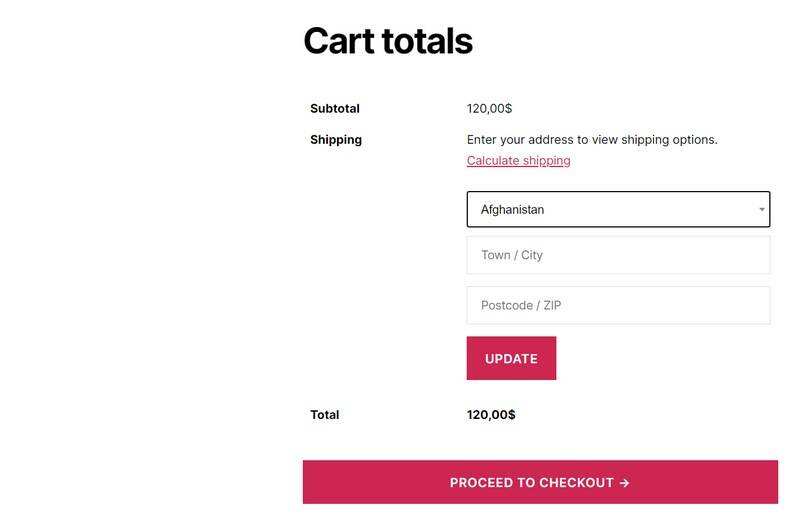
Task: Proceed to checkout
Action: pyautogui.click(x=540, y=482)
